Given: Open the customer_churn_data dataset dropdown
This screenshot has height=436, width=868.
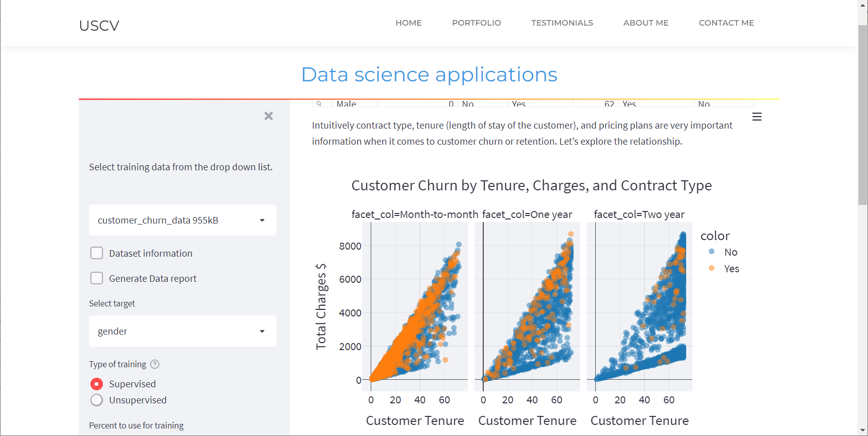Looking at the screenshot, I should [182, 220].
